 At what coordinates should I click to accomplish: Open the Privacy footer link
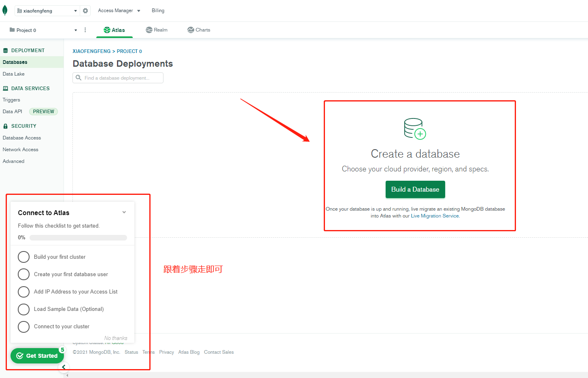166,352
